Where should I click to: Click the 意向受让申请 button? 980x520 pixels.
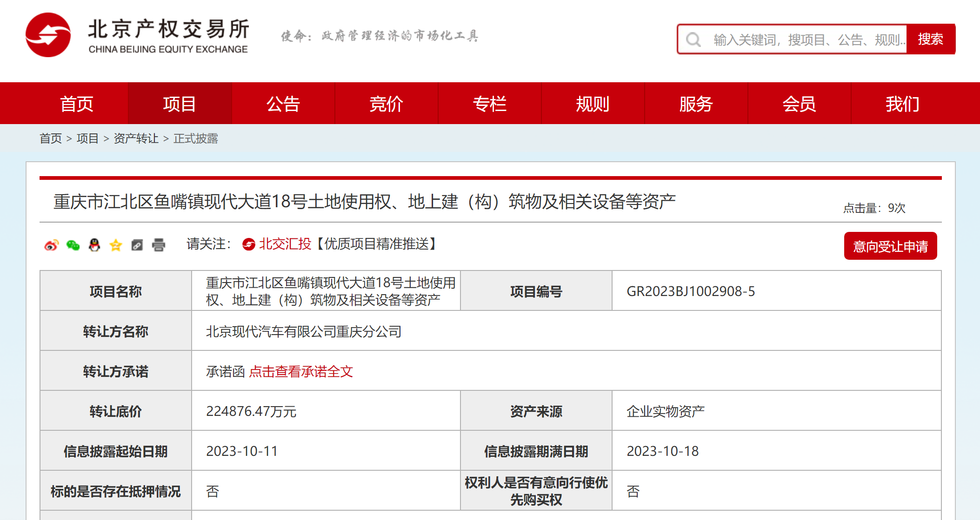890,246
